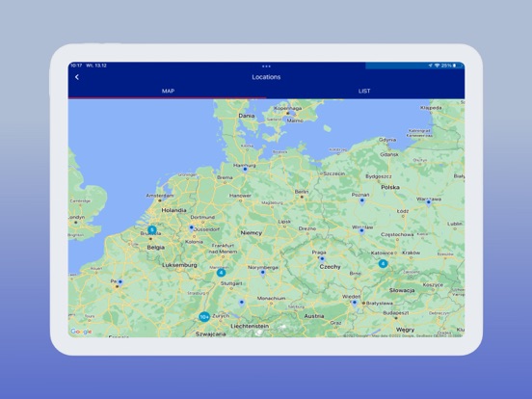Click the Polska country label

tap(390, 187)
